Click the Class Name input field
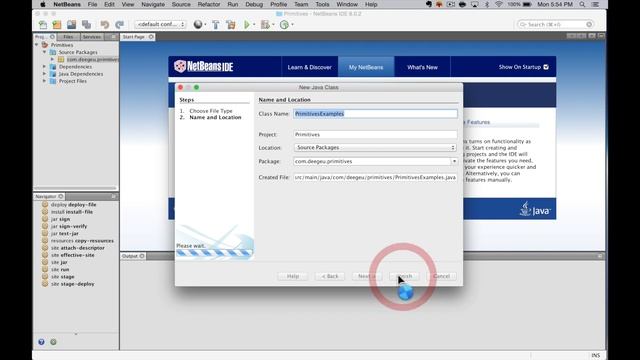The height and width of the screenshot is (360, 640). pos(375,114)
